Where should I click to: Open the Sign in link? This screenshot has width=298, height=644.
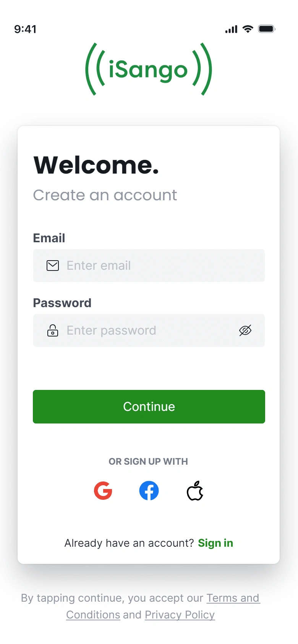215,543
